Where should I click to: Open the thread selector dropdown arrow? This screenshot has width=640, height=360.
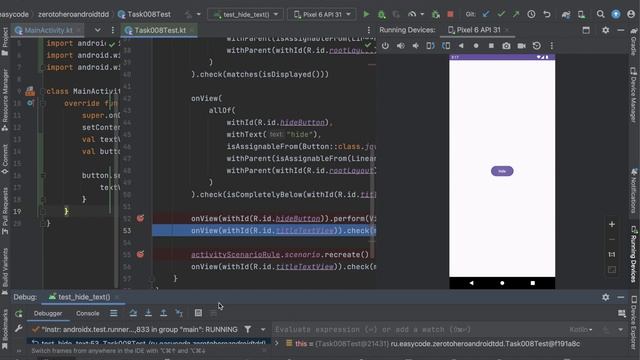pos(263,329)
